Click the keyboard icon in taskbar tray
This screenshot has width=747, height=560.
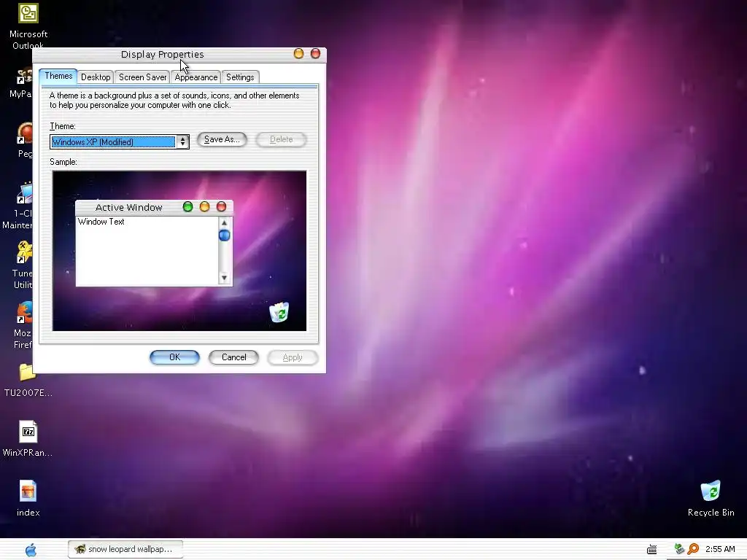[x=651, y=550]
